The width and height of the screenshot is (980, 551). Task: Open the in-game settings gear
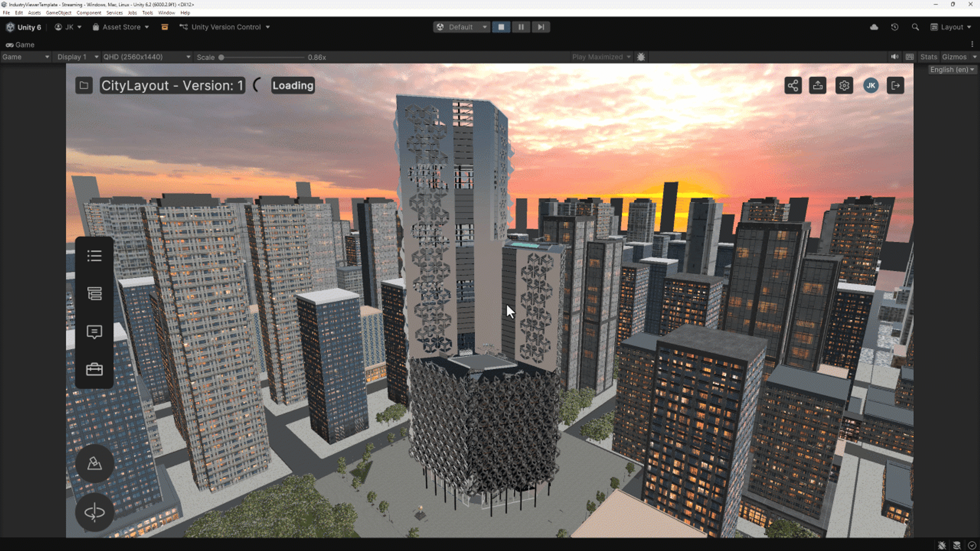click(844, 85)
